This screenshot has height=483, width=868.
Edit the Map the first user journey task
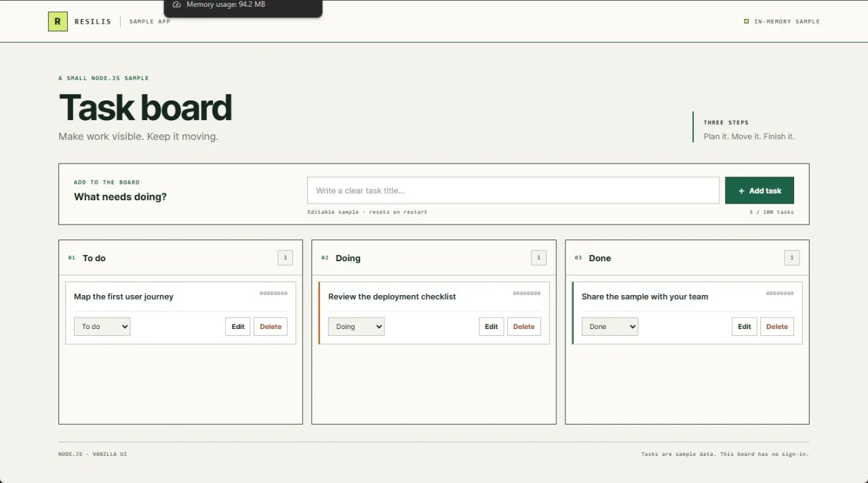[x=238, y=326]
